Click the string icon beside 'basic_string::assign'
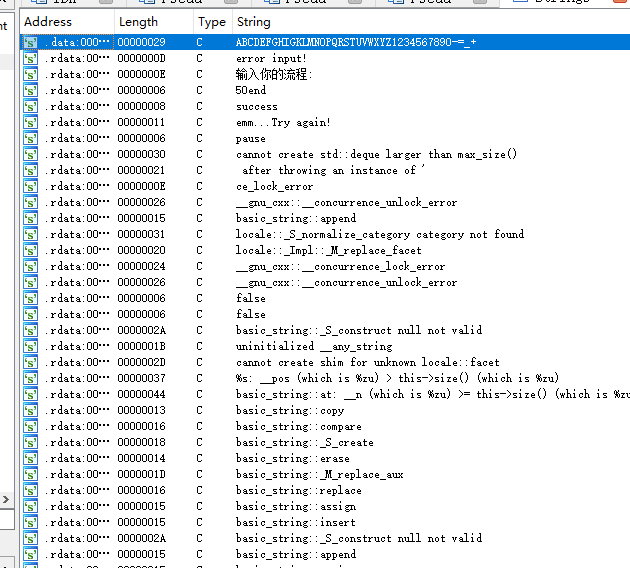The width and height of the screenshot is (630, 568). click(31, 507)
